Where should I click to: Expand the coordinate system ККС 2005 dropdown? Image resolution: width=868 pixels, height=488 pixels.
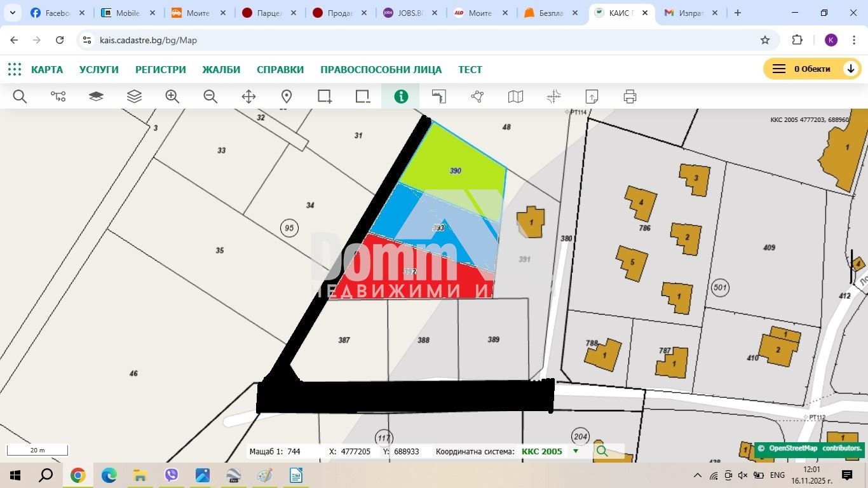(x=576, y=451)
